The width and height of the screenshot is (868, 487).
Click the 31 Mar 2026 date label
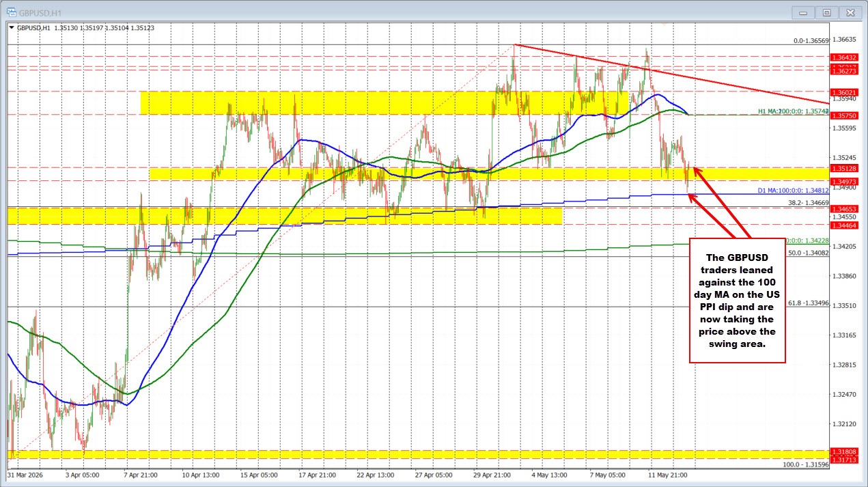coord(26,474)
